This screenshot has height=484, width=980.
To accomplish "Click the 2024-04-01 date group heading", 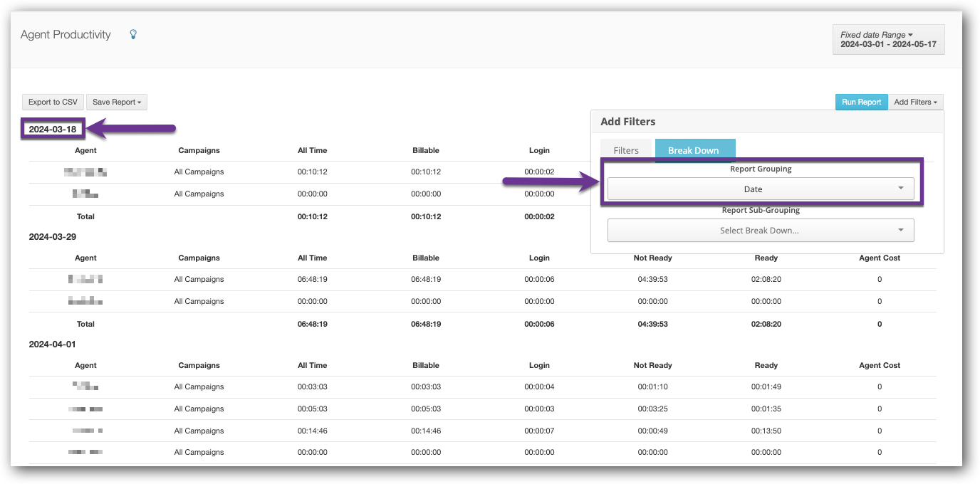I will coord(53,344).
